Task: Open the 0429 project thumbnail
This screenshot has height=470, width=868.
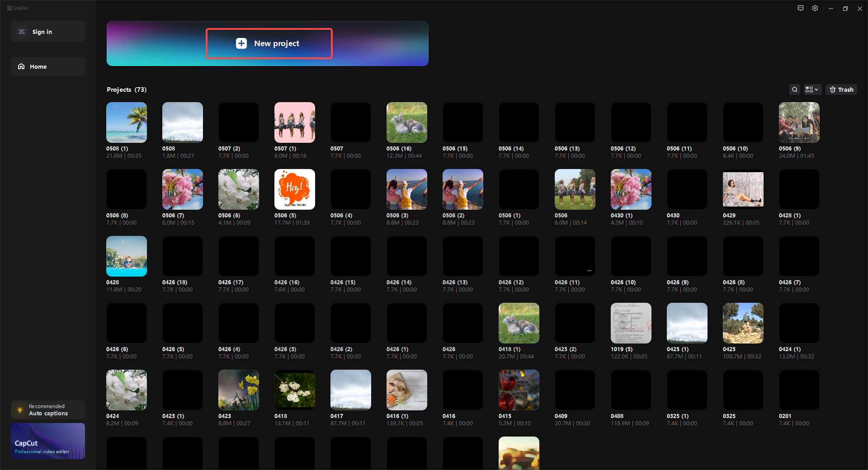Action: (x=742, y=189)
